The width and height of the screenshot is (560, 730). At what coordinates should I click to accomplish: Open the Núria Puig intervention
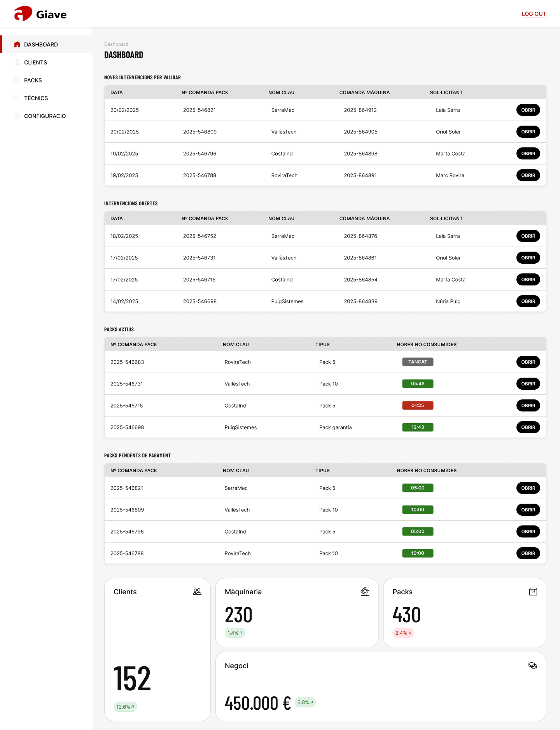point(528,301)
